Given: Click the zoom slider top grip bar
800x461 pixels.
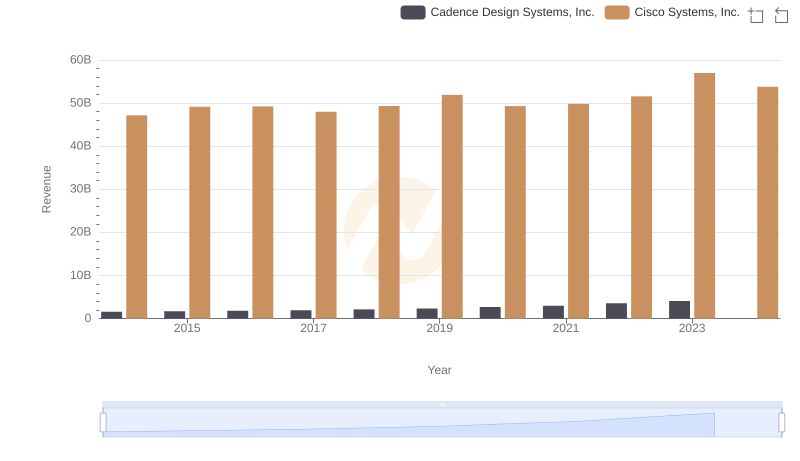Looking at the screenshot, I should click(x=442, y=404).
